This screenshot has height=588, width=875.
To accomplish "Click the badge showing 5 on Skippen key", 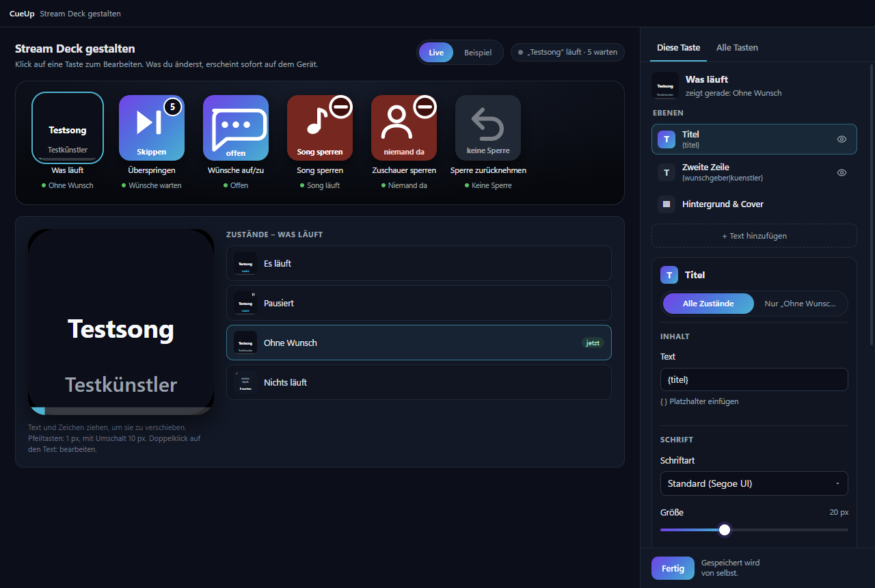I will [173, 107].
